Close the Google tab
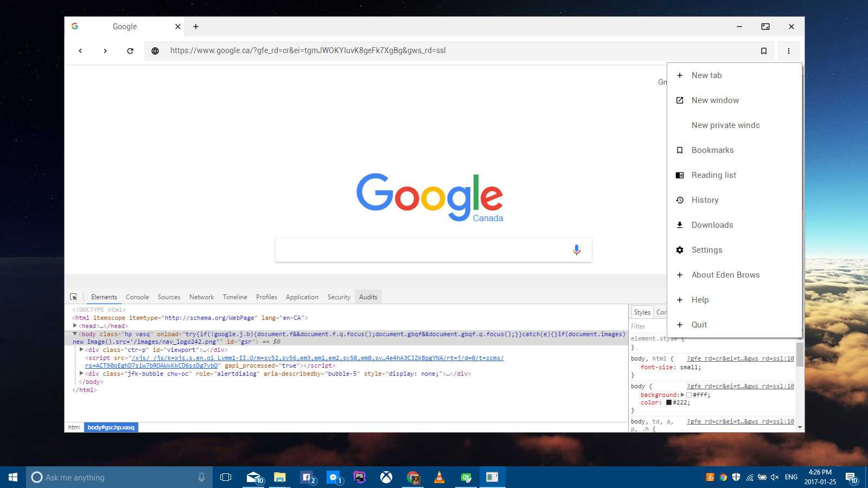The width and height of the screenshot is (868, 488). [177, 27]
